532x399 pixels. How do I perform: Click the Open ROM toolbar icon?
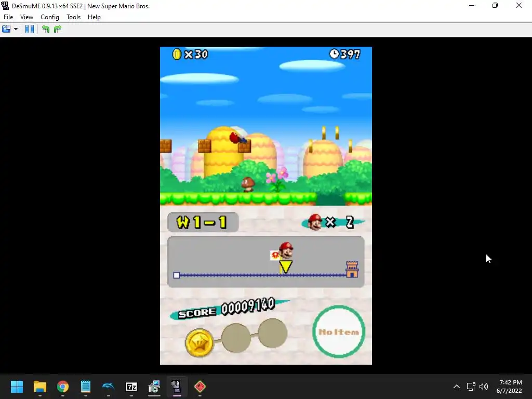(x=6, y=29)
